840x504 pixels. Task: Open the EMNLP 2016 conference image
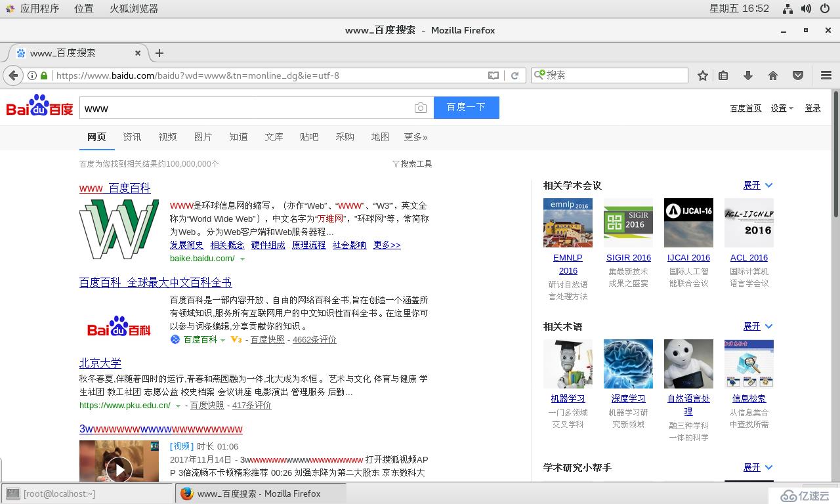coord(568,223)
